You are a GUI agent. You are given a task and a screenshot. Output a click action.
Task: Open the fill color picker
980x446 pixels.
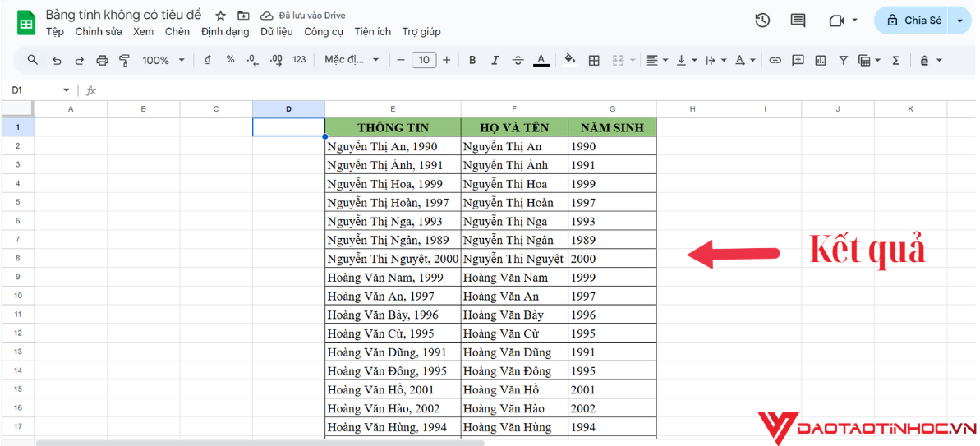[569, 59]
